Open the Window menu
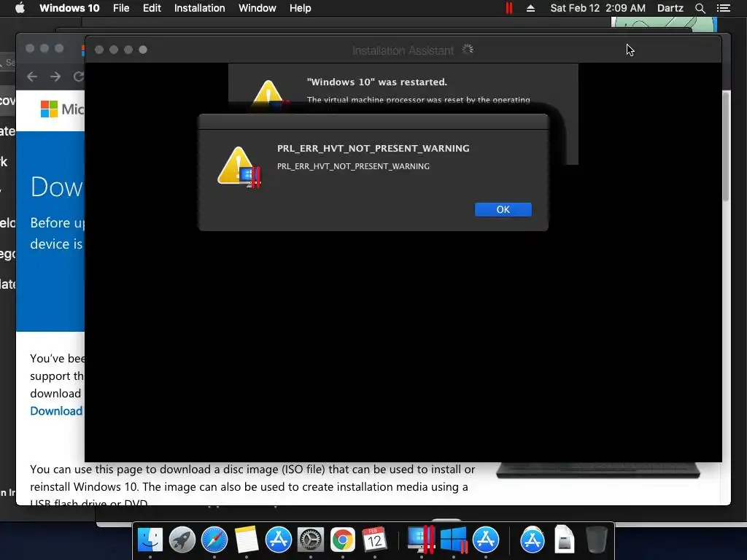 (258, 8)
